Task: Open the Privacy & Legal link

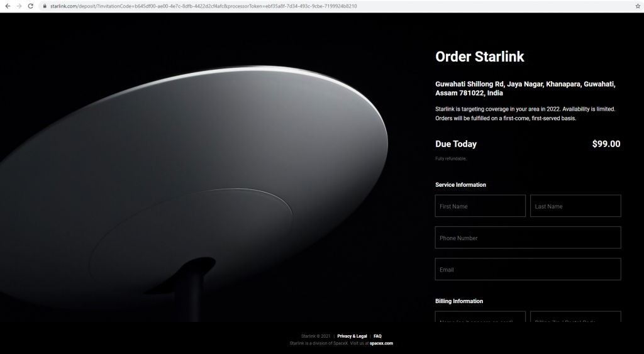Action: (352, 336)
